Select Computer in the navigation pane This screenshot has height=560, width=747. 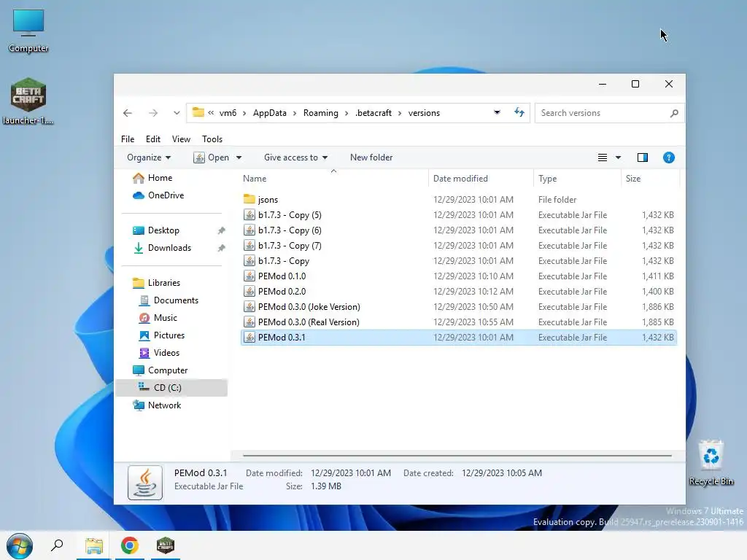click(160, 370)
